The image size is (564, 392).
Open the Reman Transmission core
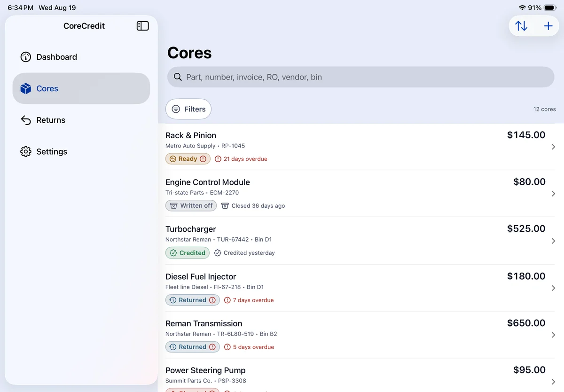coord(361,335)
